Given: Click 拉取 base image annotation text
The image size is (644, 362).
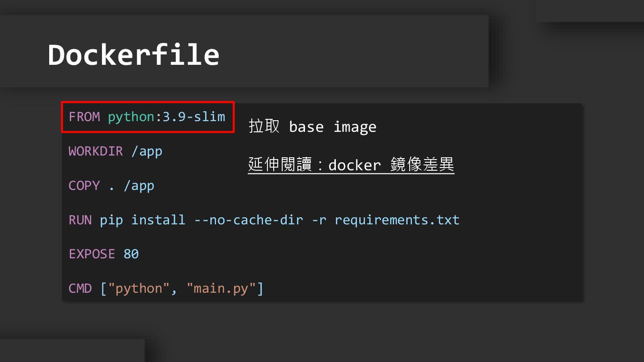Looking at the screenshot, I should [312, 127].
